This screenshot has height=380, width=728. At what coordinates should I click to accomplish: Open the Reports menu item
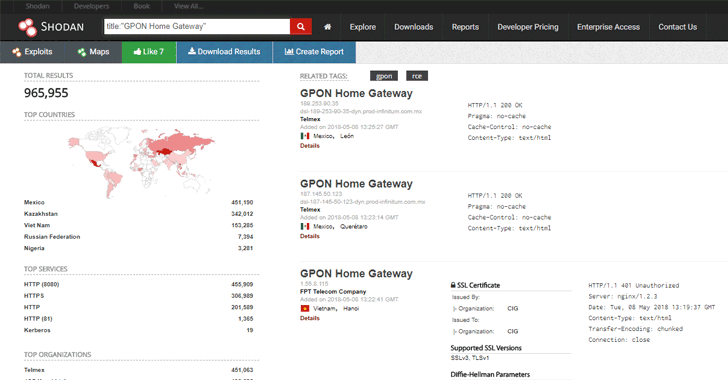point(465,27)
